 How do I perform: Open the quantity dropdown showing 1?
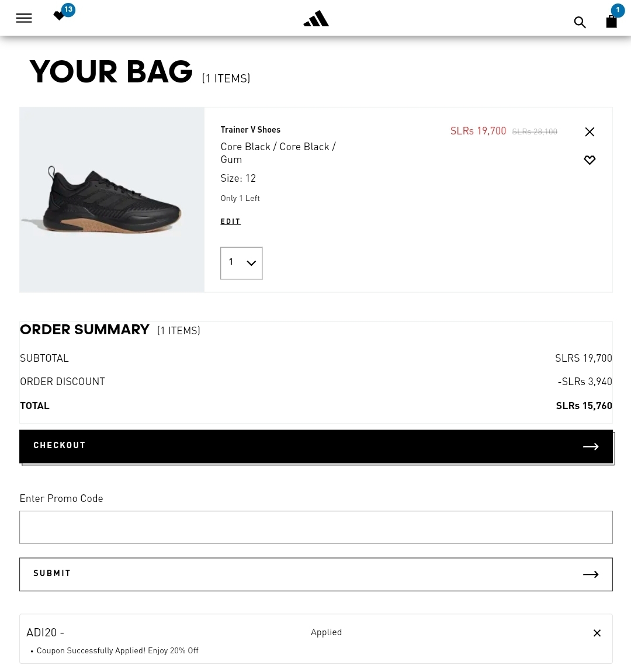pyautogui.click(x=241, y=263)
